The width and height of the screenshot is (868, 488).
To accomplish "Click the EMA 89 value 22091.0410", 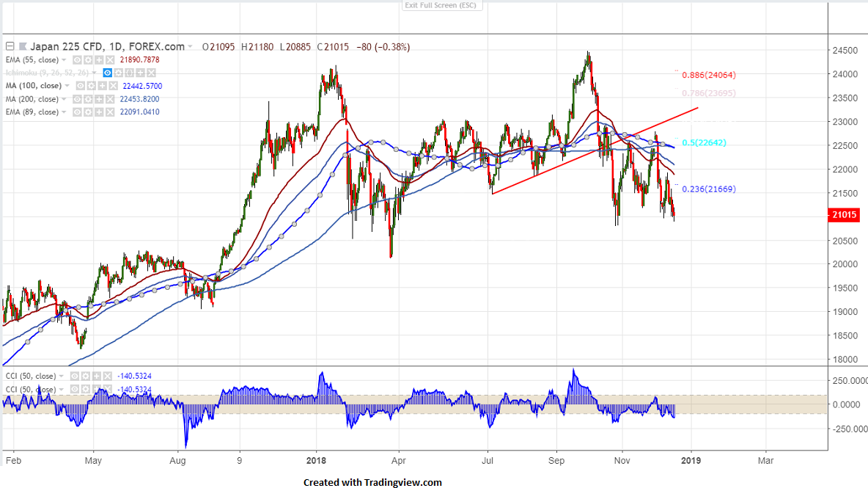I will point(139,112).
